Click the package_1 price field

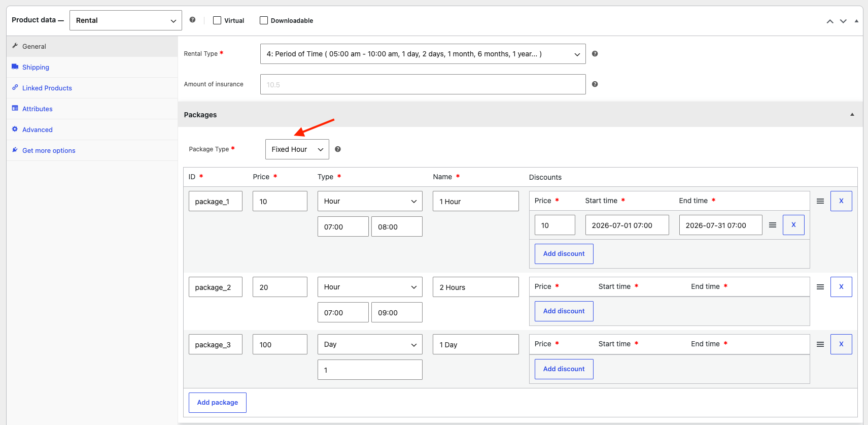point(280,201)
